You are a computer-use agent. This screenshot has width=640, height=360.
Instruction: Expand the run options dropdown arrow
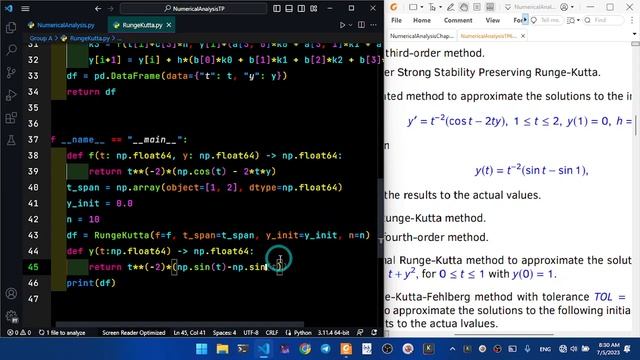350,25
